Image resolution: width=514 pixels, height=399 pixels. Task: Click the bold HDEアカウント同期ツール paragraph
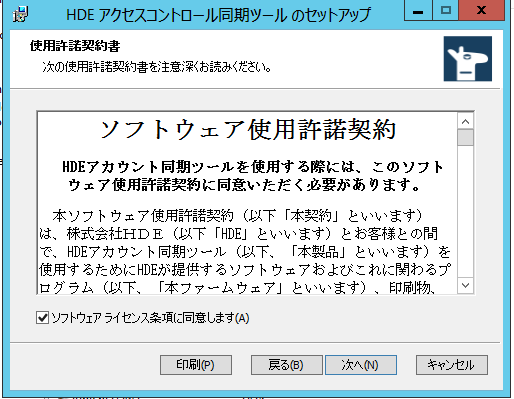point(253,176)
